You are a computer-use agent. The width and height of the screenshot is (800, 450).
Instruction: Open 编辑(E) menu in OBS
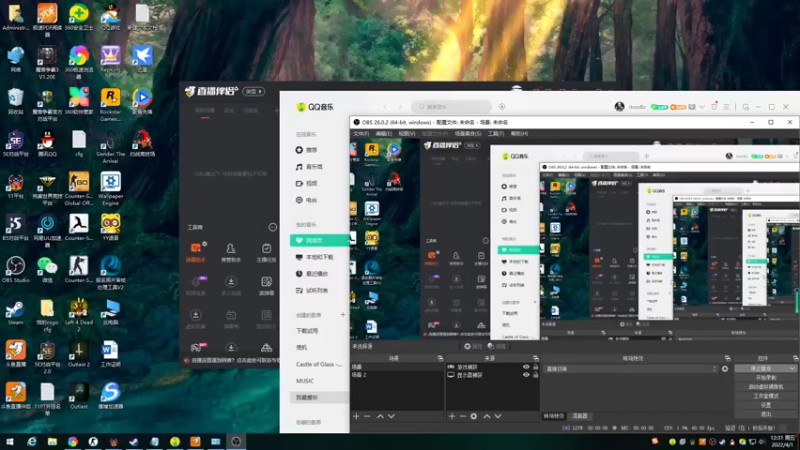[x=384, y=134]
